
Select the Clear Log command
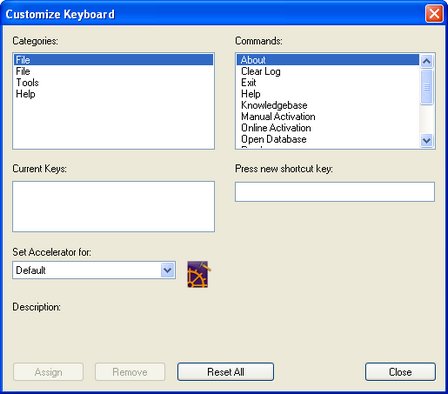coord(328,71)
